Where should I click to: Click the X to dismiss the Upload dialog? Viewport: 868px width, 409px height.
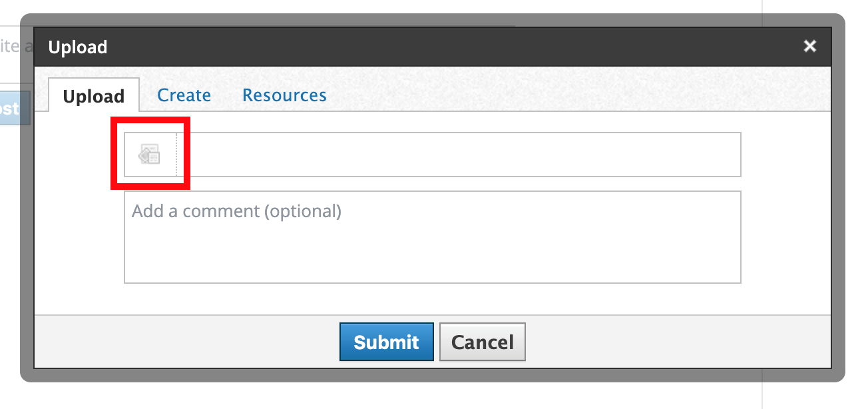point(809,46)
